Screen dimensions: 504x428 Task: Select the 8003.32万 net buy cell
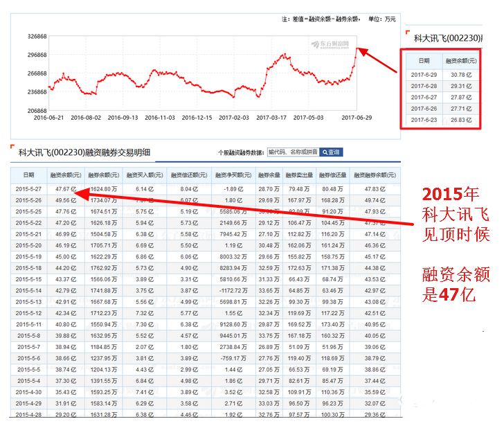point(233,257)
